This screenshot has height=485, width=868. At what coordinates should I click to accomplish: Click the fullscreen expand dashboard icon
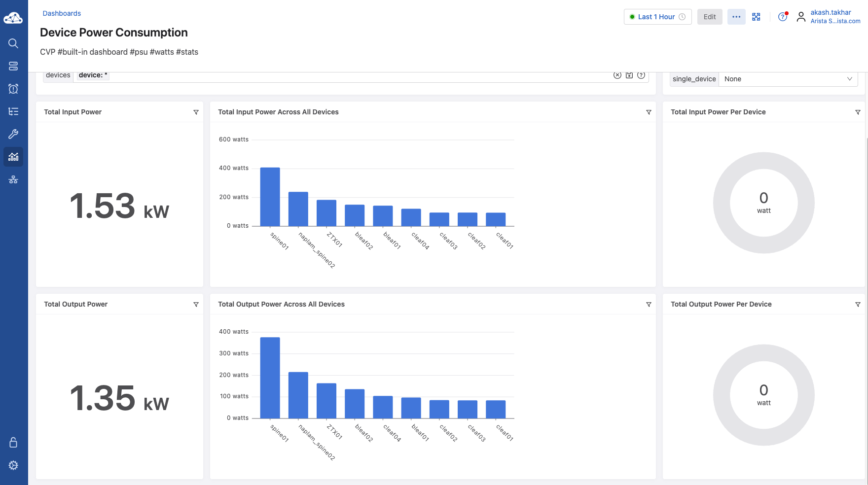pos(756,17)
